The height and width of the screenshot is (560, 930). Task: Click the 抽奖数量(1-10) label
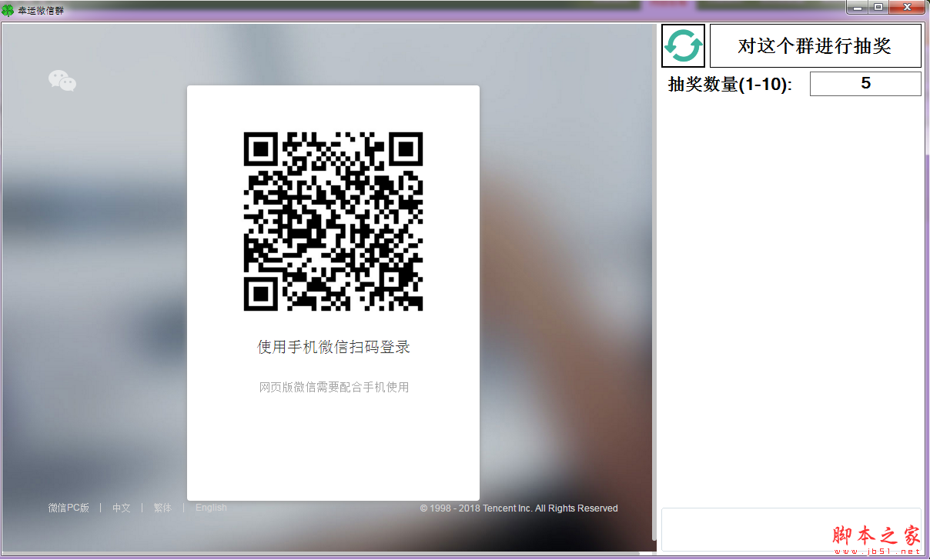point(730,83)
